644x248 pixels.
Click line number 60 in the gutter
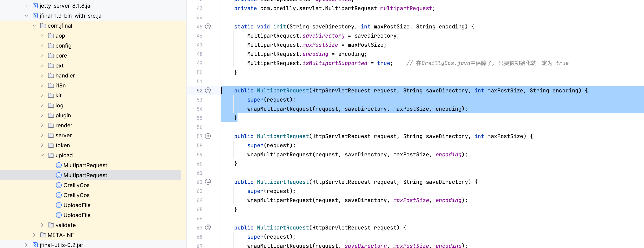point(199,164)
